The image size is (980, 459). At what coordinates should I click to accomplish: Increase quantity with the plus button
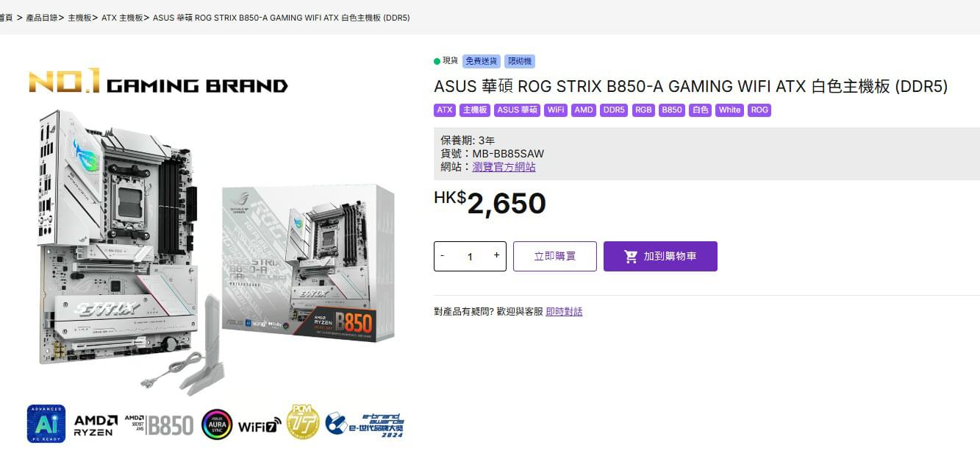pos(496,255)
